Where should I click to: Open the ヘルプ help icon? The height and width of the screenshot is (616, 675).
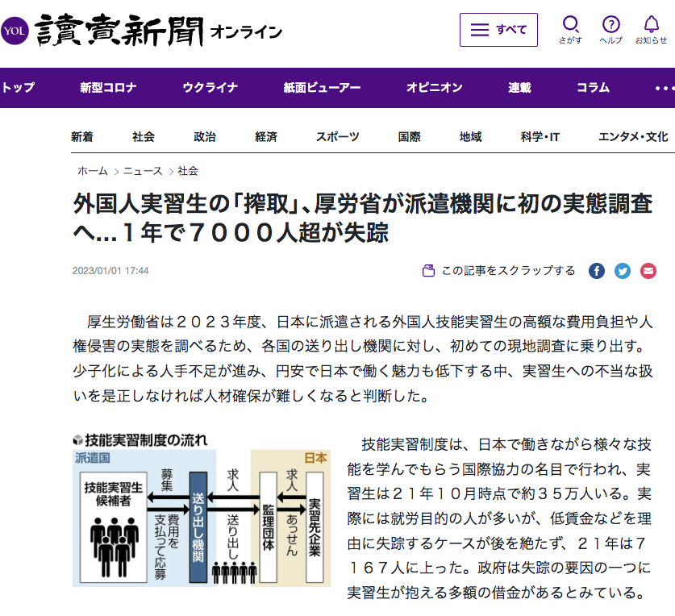click(x=610, y=30)
